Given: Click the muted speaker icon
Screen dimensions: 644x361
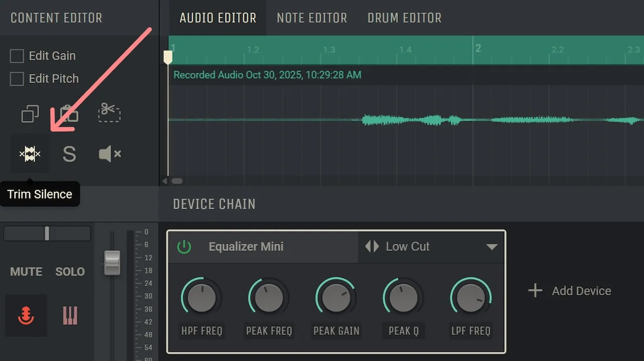Looking at the screenshot, I should (109, 154).
